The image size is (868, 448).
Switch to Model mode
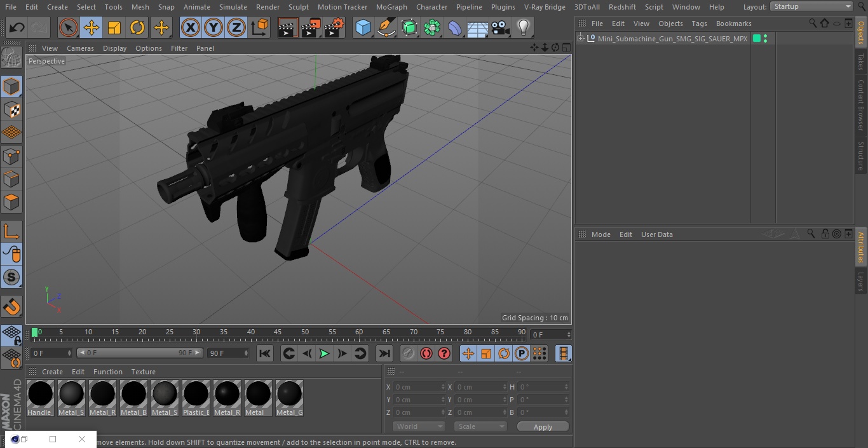pos(11,86)
